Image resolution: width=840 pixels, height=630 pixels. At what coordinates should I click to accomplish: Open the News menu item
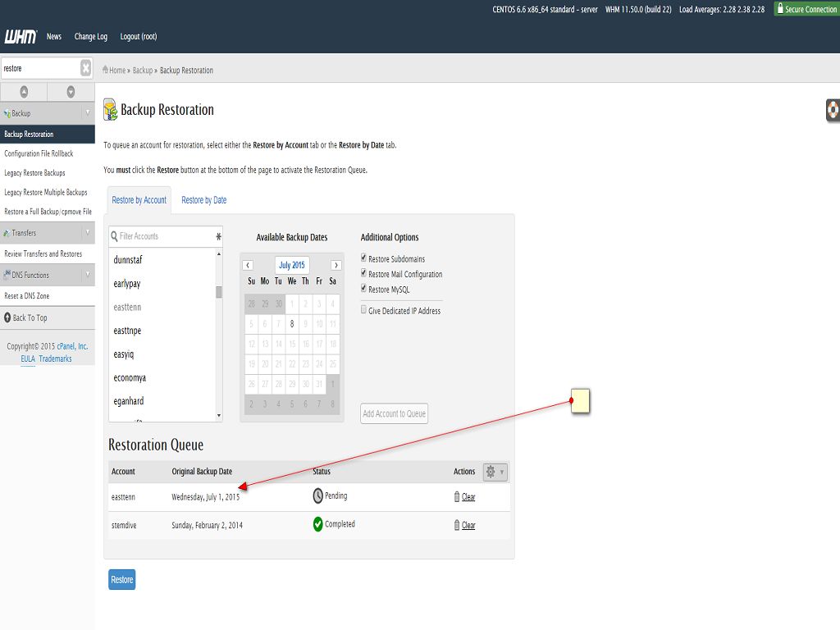click(54, 36)
